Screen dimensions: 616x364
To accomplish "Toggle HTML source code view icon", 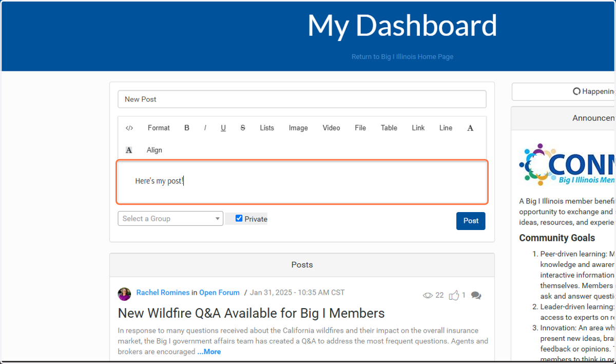I will (129, 128).
